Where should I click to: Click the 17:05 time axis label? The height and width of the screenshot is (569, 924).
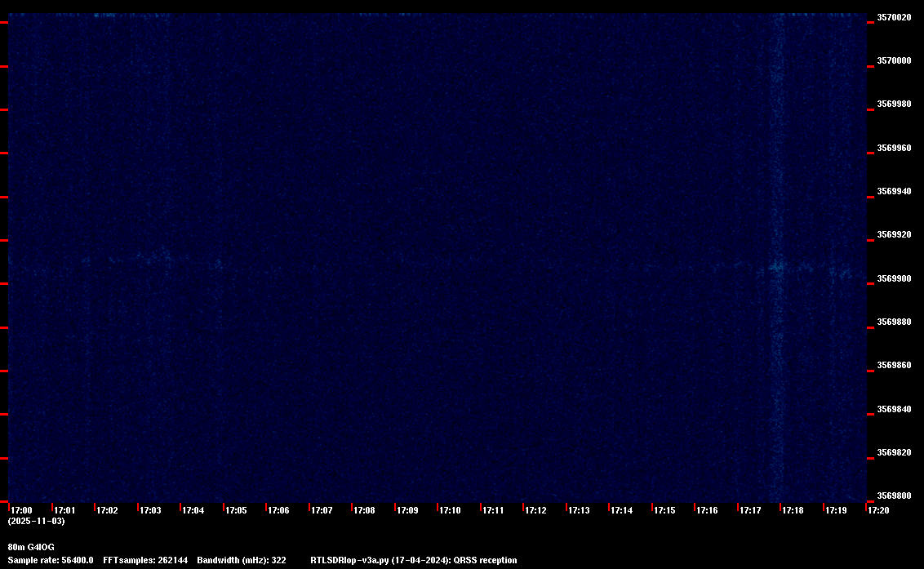[x=236, y=510]
